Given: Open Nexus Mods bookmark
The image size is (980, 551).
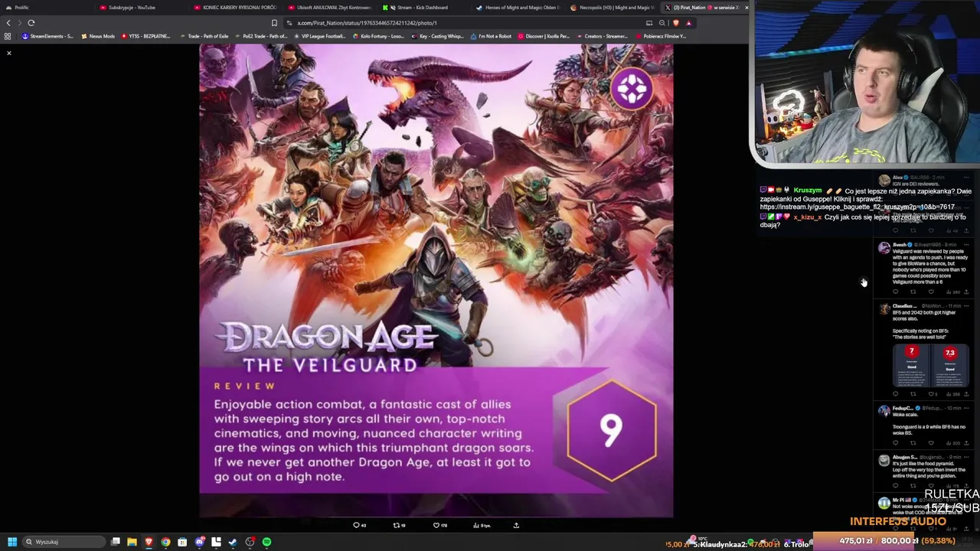Looking at the screenshot, I should (97, 36).
